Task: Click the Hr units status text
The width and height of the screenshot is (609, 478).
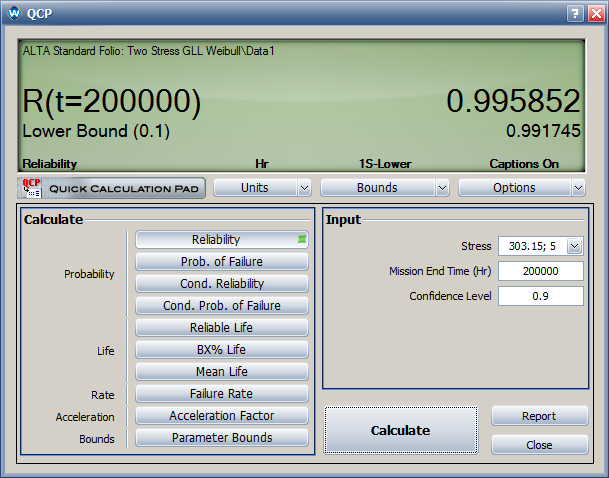Action: point(262,164)
